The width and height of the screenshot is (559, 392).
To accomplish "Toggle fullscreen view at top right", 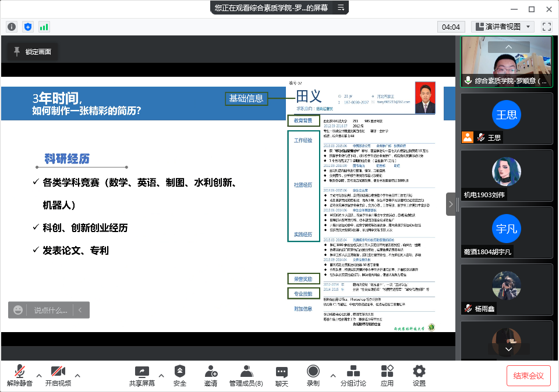I will point(546,26).
